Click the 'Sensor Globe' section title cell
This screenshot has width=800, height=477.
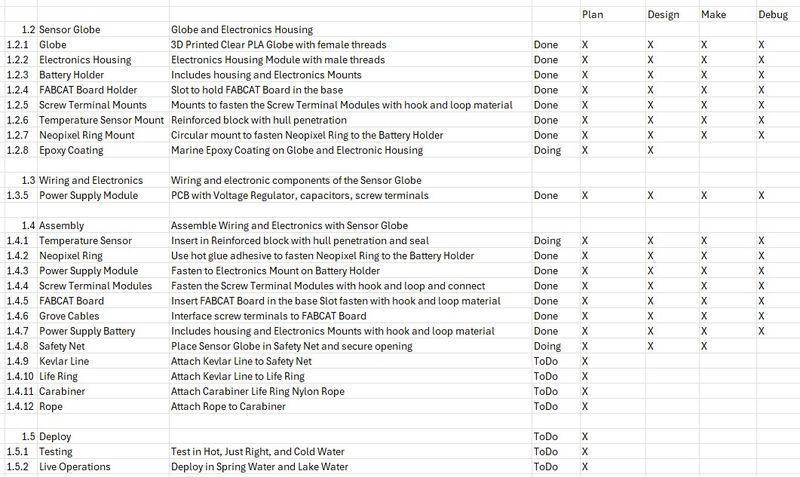69,30
